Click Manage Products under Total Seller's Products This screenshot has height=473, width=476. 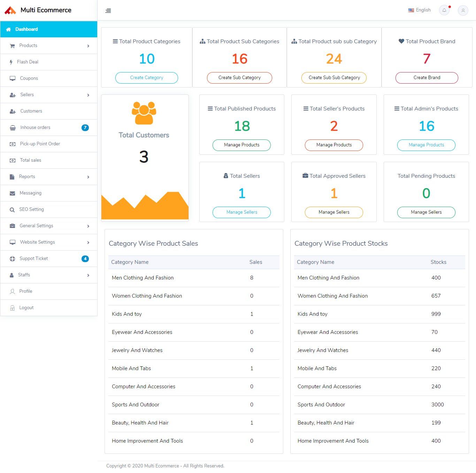point(334,145)
